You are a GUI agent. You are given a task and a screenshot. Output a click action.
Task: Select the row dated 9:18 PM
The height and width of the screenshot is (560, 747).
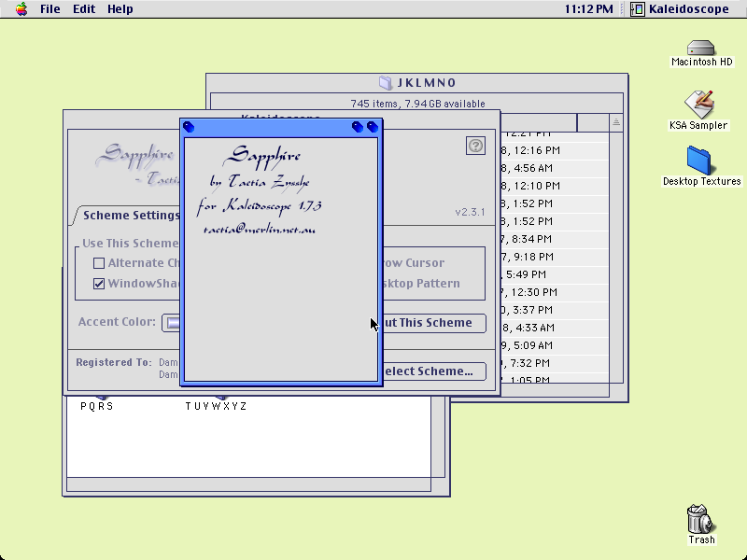point(554,257)
